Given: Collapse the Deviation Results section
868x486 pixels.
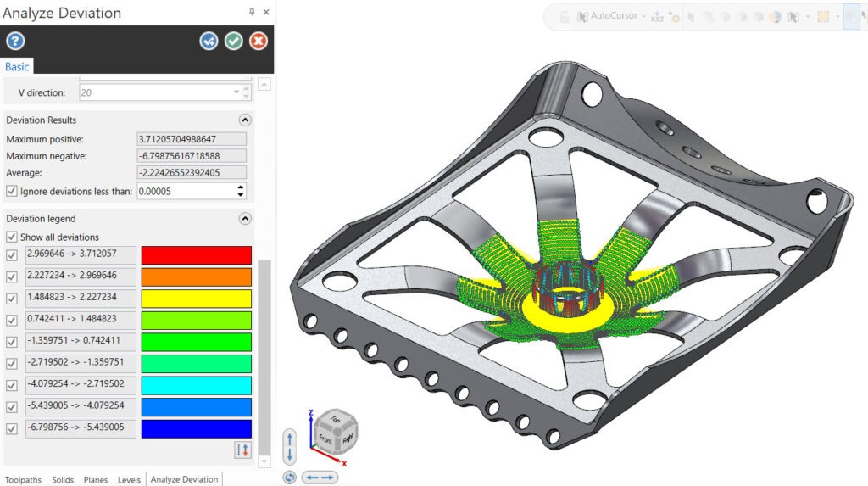Looking at the screenshot, I should pos(245,120).
